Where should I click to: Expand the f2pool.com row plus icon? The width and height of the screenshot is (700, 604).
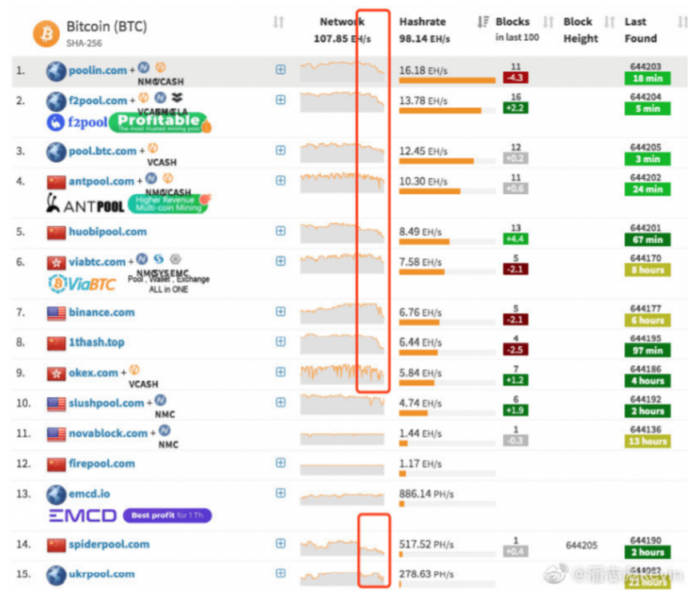[x=280, y=100]
